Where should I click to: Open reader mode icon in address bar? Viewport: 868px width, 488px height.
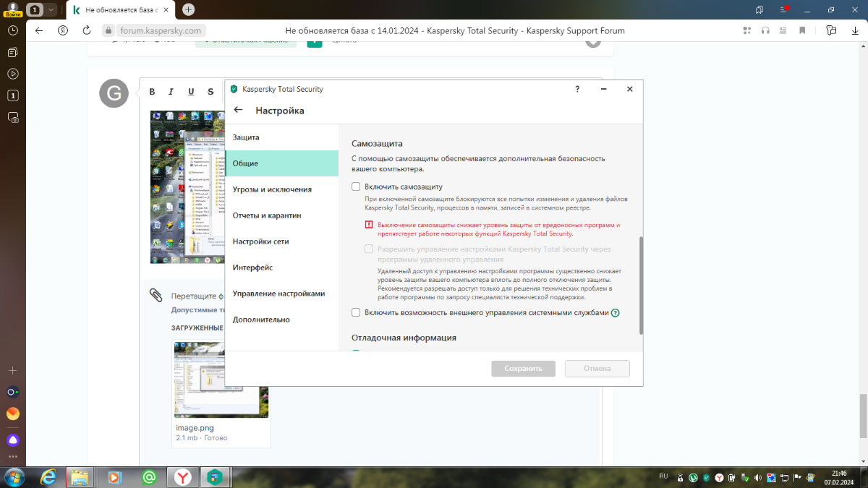pyautogui.click(x=784, y=30)
